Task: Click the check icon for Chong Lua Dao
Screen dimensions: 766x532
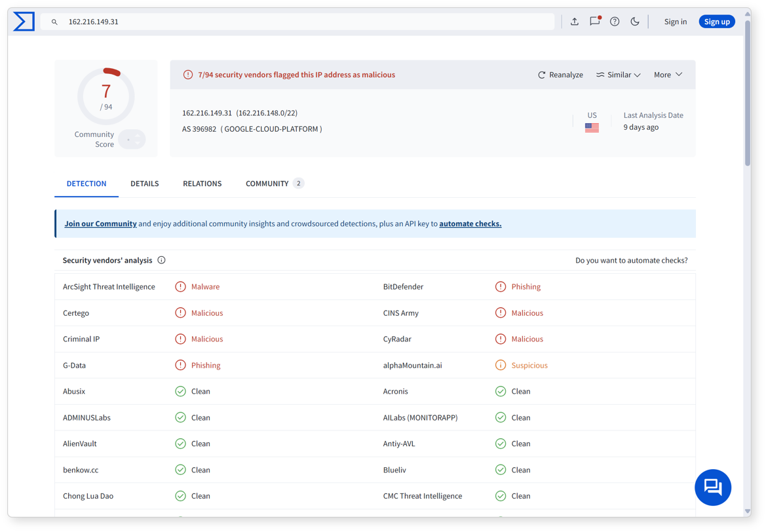Action: [180, 496]
